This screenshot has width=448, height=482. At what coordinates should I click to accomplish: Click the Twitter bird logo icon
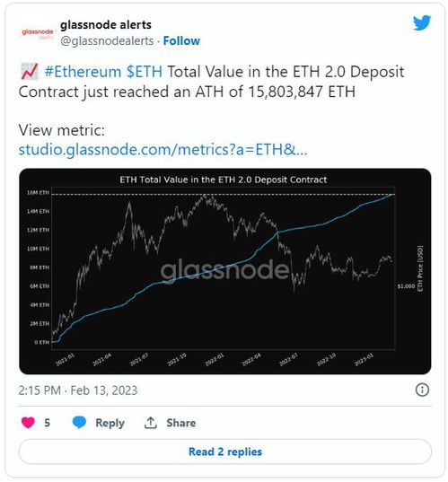[x=422, y=22]
